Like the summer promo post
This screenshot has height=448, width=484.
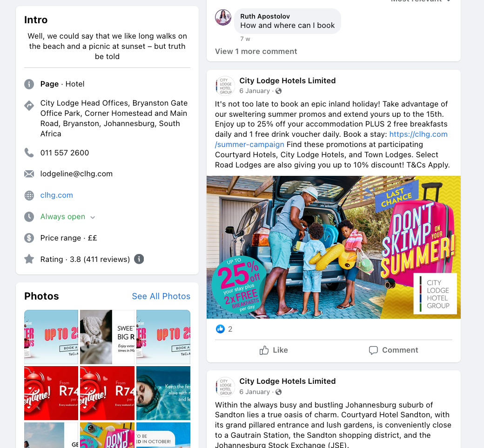point(274,350)
